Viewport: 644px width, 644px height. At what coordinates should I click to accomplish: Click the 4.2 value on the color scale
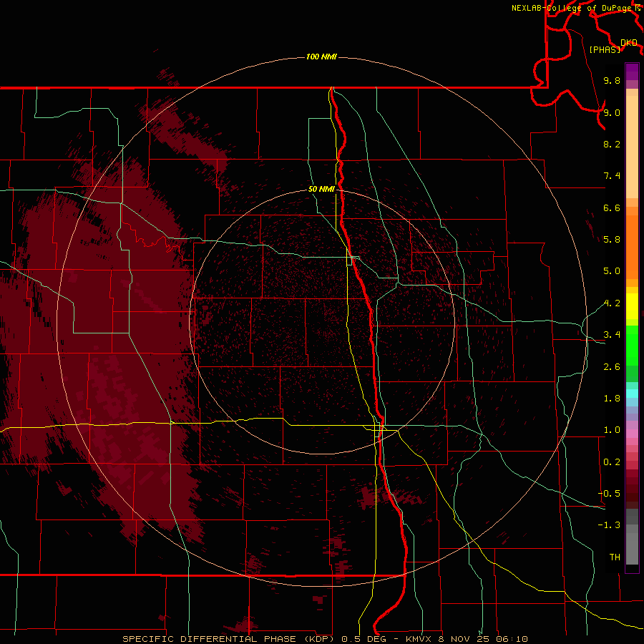pos(612,303)
